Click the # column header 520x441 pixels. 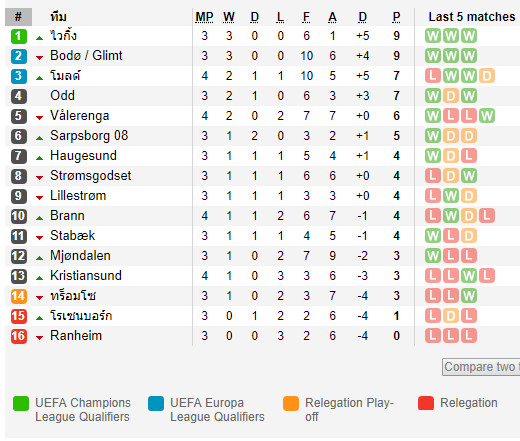18,17
